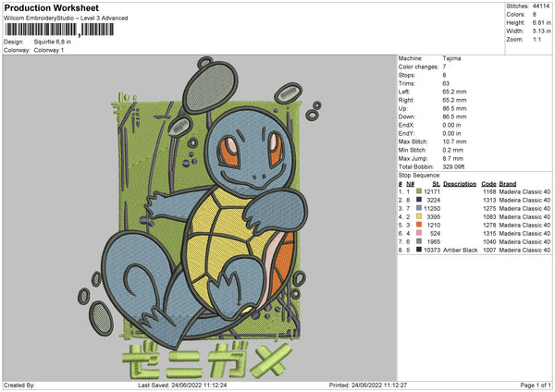Pick the yellow swatch for code 1083
This screenshot has width=555, height=392.
pos(419,216)
